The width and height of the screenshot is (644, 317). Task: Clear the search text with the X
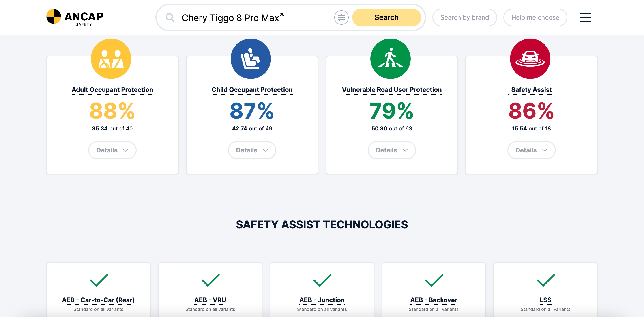coord(282,14)
